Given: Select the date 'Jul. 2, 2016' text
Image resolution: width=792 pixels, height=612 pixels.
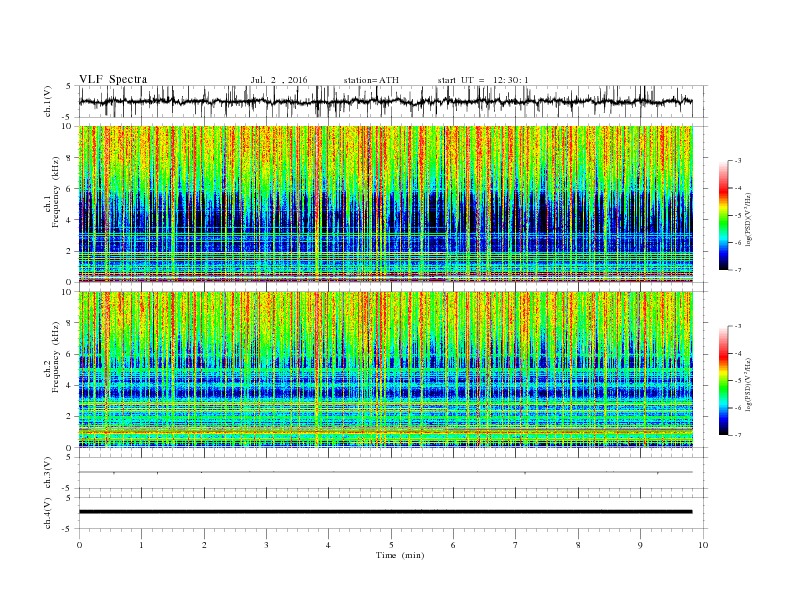Looking at the screenshot, I should coord(279,80).
